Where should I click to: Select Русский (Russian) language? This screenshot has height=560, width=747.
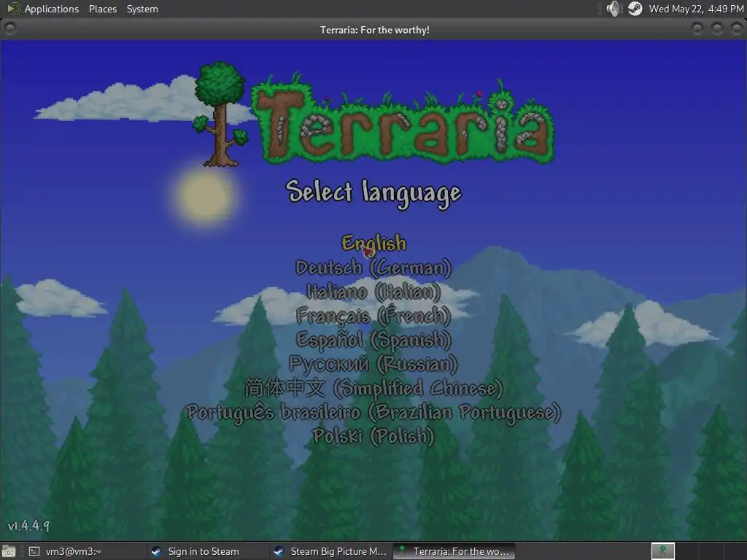pos(373,365)
